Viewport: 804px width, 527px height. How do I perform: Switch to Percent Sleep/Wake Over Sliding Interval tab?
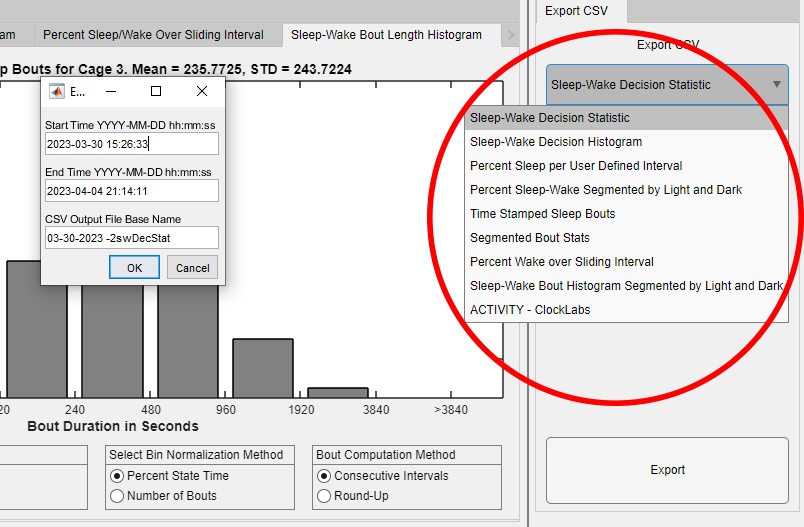click(x=153, y=35)
